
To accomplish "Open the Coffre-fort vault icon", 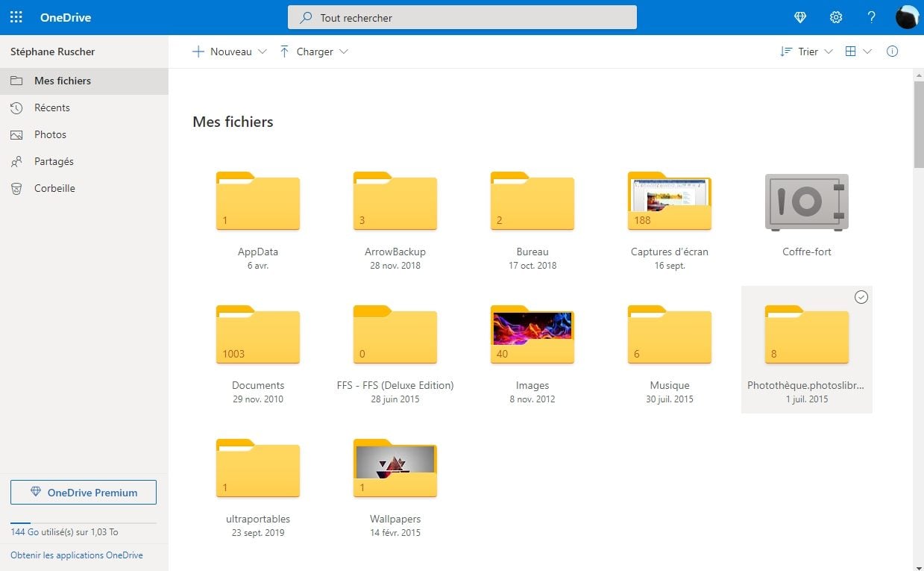I will coord(807,202).
